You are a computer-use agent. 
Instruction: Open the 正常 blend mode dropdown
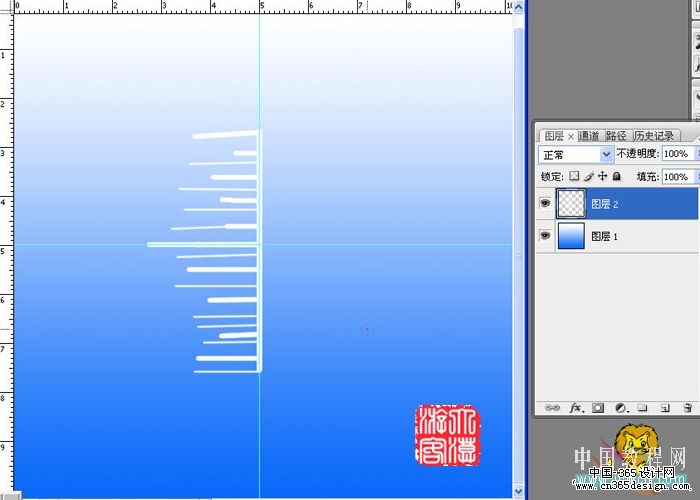575,154
